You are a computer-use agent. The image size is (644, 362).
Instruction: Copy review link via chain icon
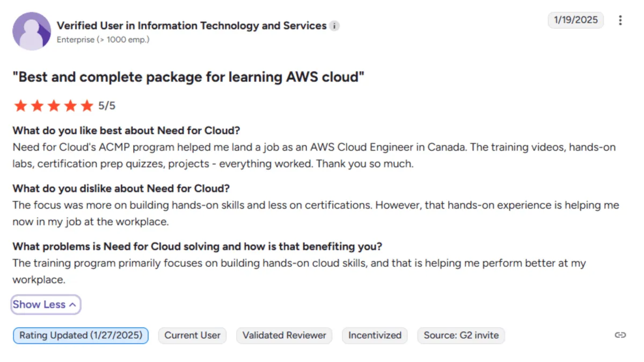tap(620, 335)
